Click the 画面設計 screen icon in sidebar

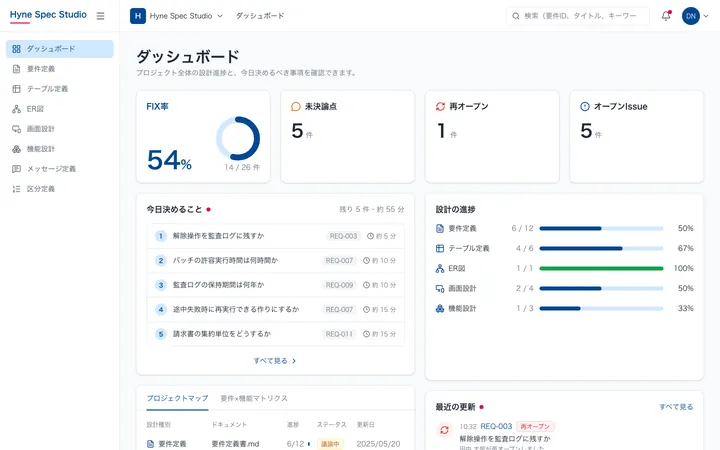(17, 129)
